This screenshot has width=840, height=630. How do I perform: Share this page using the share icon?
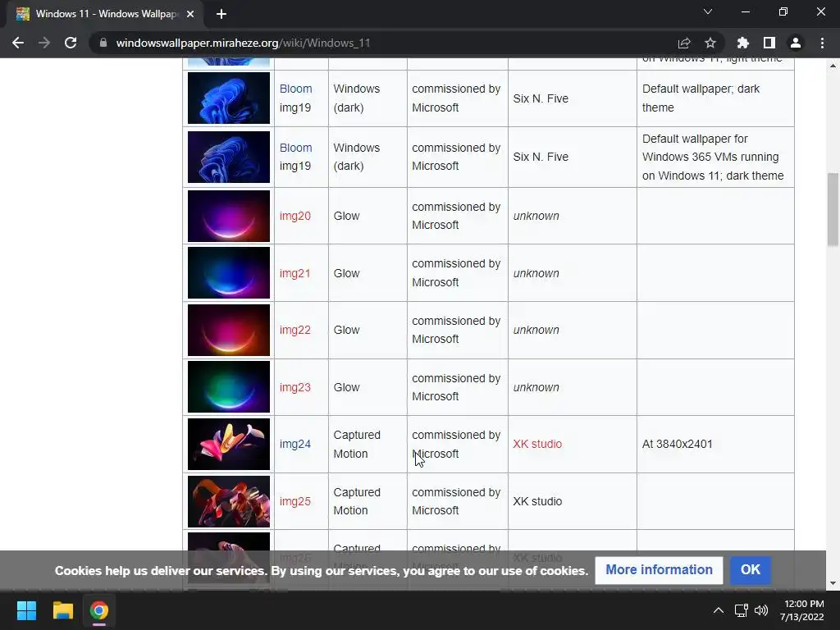click(684, 43)
